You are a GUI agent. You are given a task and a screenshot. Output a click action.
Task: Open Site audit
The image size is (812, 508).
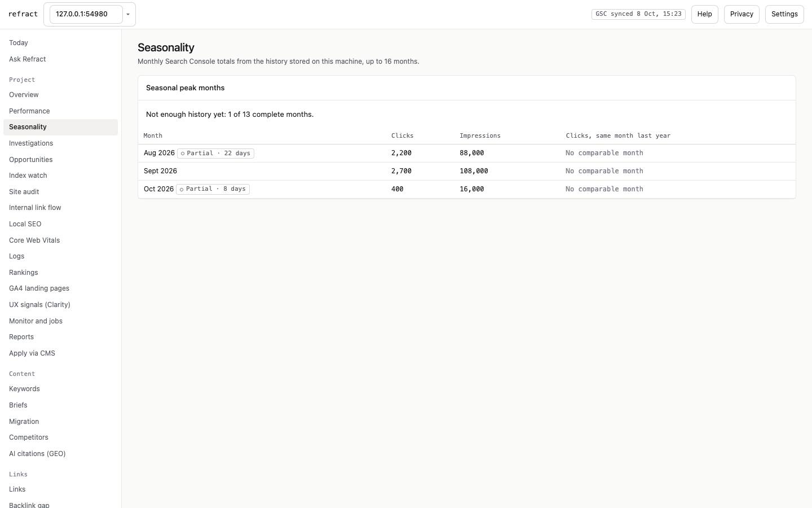(60, 192)
